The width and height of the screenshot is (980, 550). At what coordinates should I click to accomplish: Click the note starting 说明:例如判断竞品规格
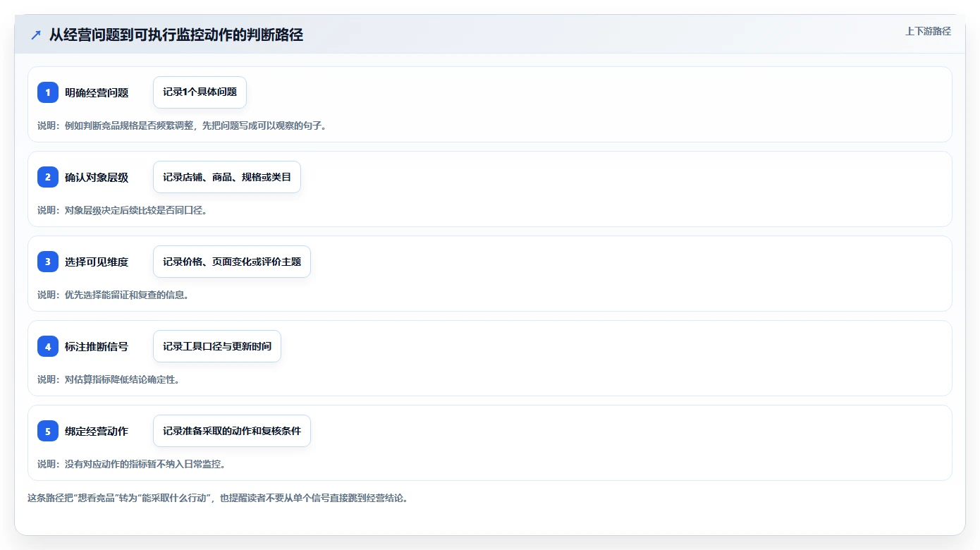tap(182, 126)
